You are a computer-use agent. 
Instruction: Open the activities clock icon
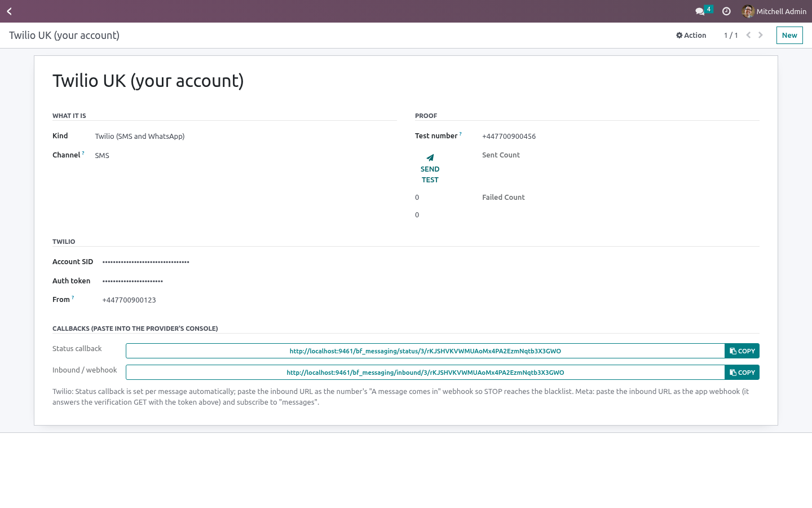tap(726, 11)
